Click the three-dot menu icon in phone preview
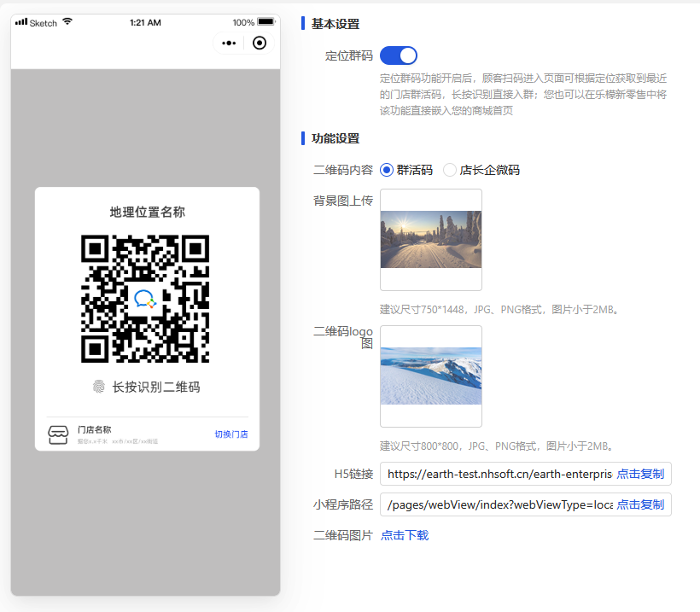 click(229, 44)
